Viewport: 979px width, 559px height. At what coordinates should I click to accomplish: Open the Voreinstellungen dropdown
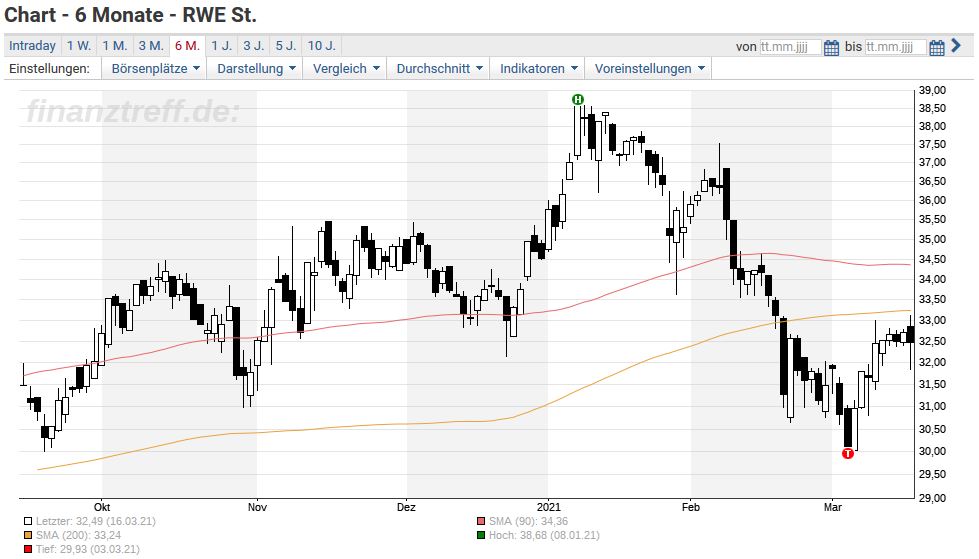coord(649,69)
